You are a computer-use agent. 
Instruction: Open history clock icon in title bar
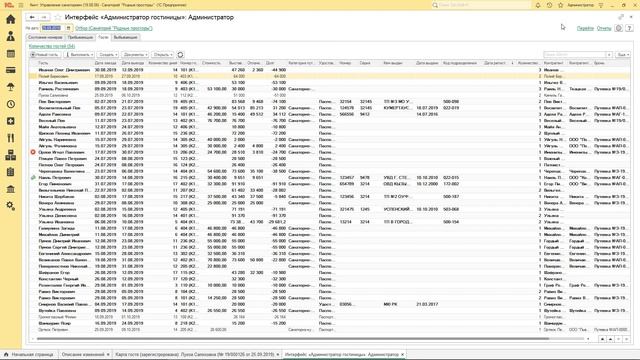[x=549, y=5]
